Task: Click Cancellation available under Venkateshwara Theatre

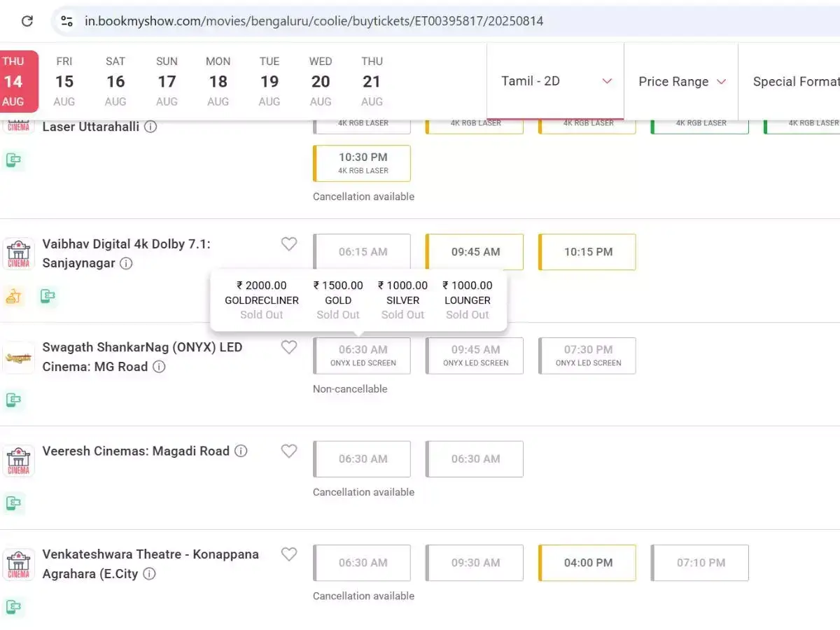Action: 363,596
